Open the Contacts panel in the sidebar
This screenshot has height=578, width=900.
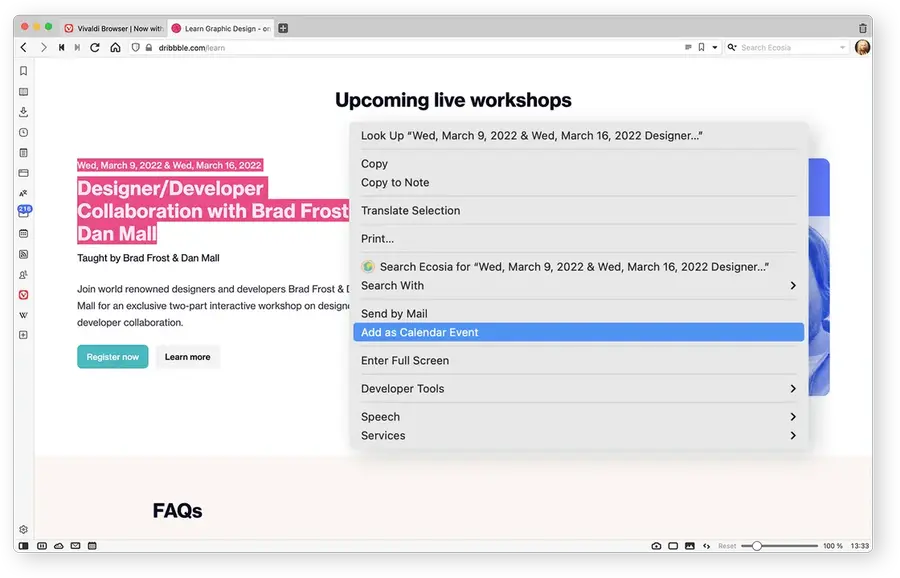(x=24, y=274)
